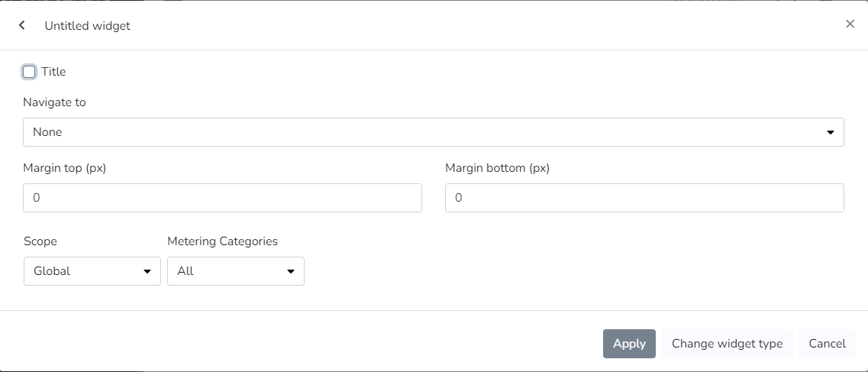Click the caret arrow in the Scope dropdown
This screenshot has width=868, height=372.
point(147,271)
